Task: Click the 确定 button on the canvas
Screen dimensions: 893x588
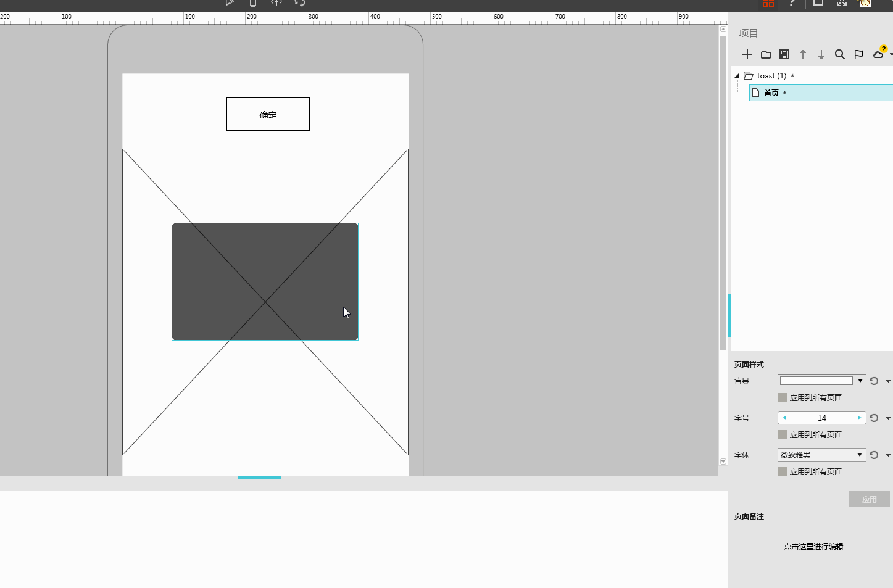Action: pos(268,114)
